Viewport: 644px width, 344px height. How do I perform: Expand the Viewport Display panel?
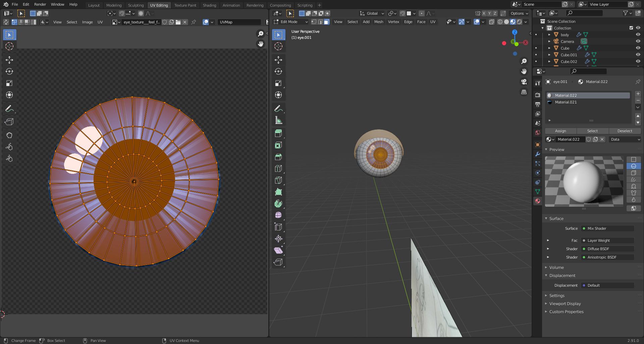[565, 303]
